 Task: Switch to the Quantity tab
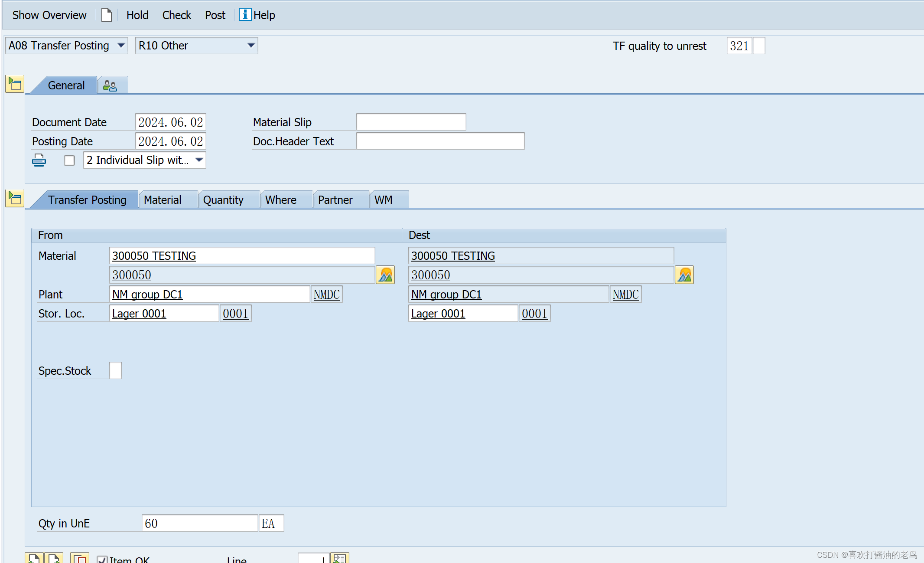point(223,200)
